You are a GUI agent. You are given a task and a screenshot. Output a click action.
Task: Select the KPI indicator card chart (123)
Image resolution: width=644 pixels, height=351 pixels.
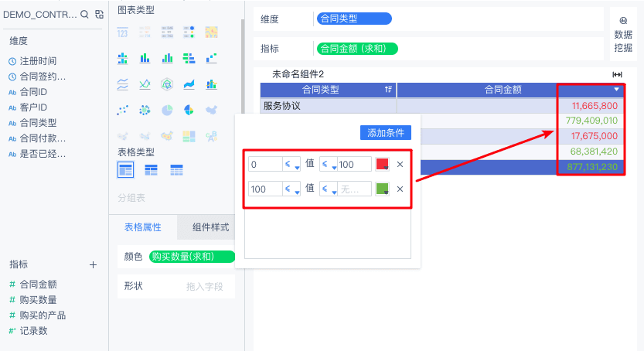coord(122,32)
